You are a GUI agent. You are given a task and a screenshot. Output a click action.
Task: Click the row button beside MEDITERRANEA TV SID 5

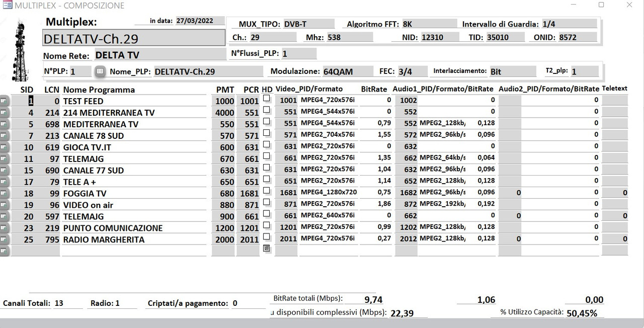(x=5, y=124)
